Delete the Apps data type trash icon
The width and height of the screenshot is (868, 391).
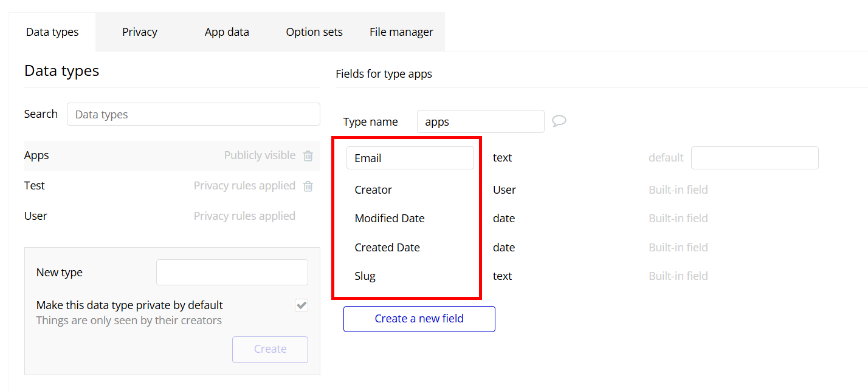pyautogui.click(x=308, y=156)
